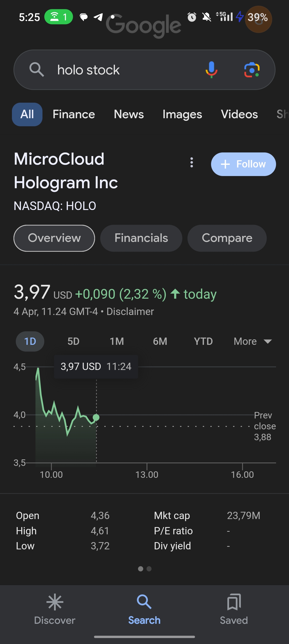Select the 1D chart range
The image size is (289, 644).
click(30, 341)
